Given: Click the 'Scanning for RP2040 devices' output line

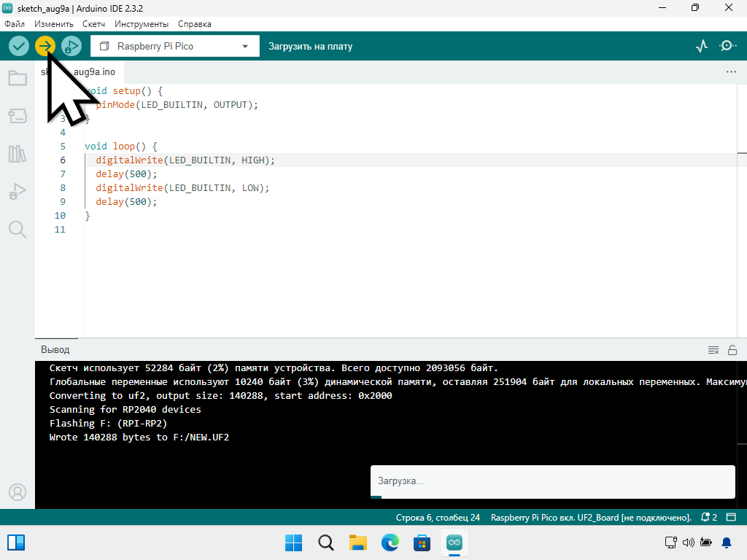Looking at the screenshot, I should pos(125,410).
